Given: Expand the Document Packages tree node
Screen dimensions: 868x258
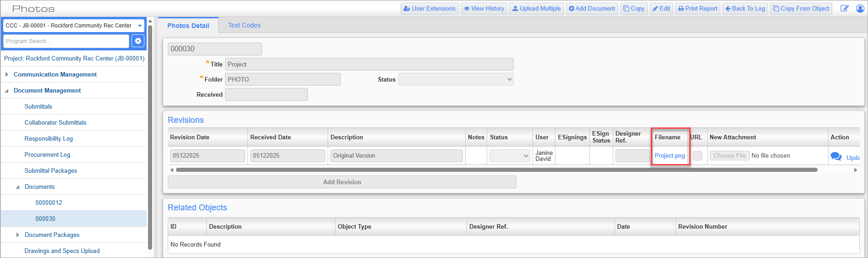Looking at the screenshot, I should click(x=18, y=235).
